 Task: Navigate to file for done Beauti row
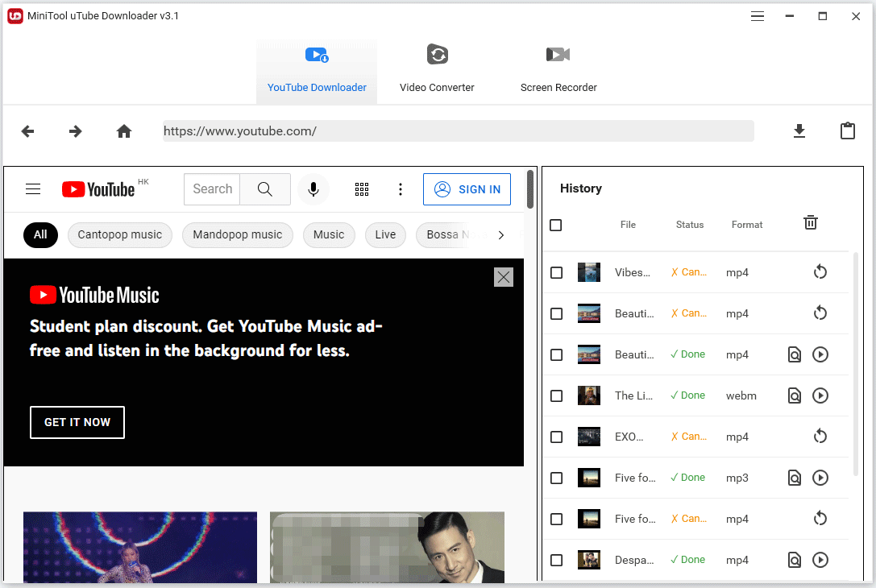794,354
